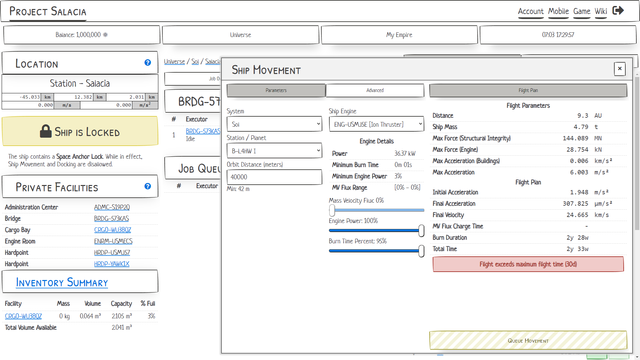Adjust the Burn Time Percent slider
Screen dimensions: 640x360
click(x=376, y=251)
